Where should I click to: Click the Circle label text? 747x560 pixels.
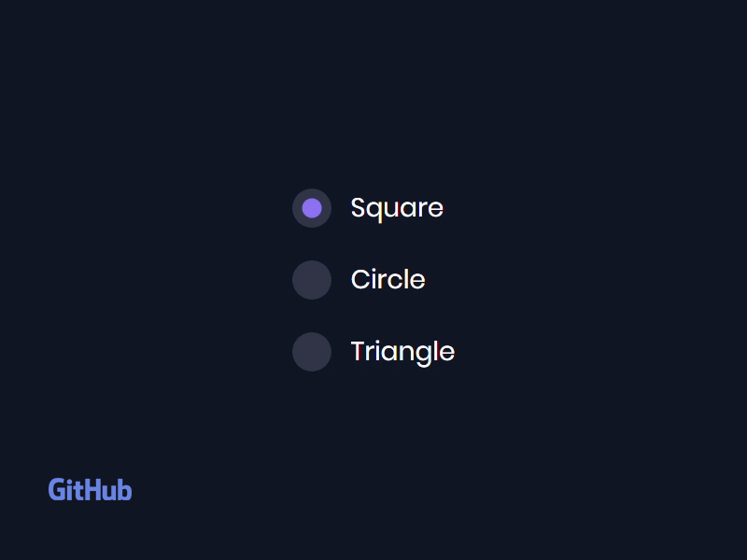(x=388, y=280)
